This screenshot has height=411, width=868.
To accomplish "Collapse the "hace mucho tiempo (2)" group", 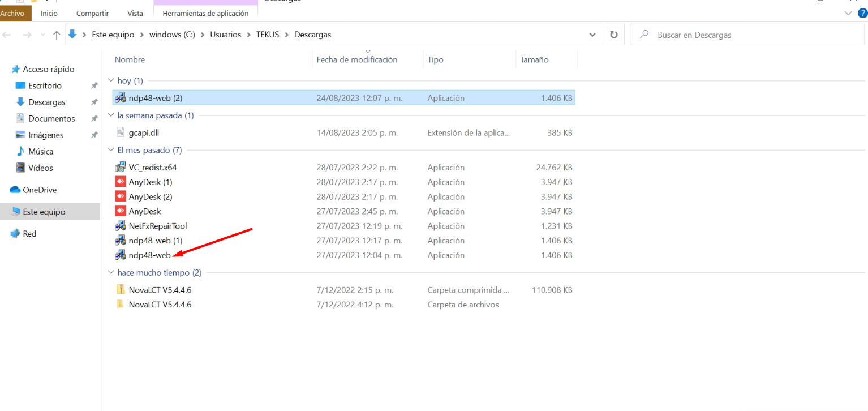I will coord(111,273).
